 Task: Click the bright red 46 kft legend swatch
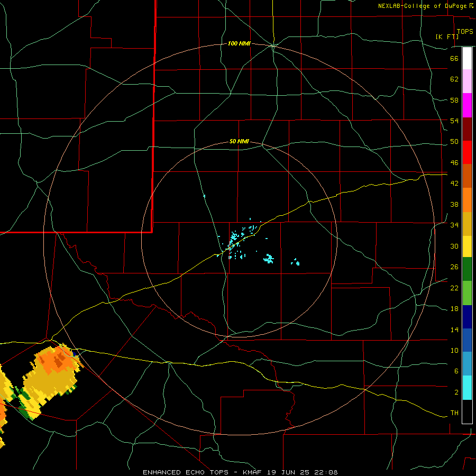(x=467, y=152)
